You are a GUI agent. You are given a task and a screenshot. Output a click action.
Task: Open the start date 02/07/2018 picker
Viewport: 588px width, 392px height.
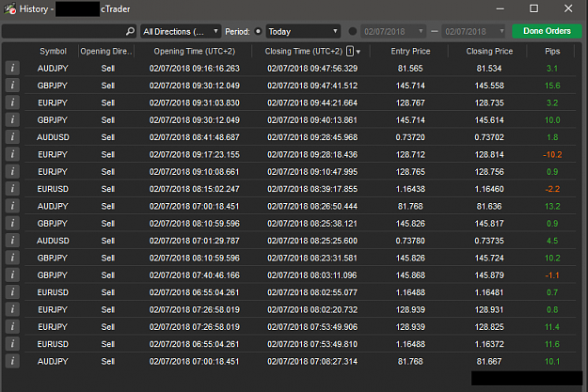point(393,31)
